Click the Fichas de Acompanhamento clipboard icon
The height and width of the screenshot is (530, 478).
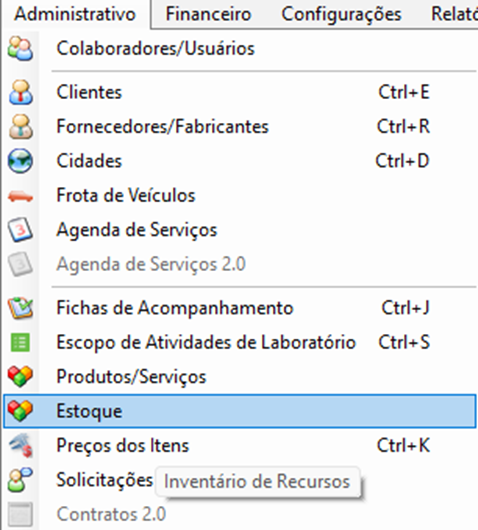20,308
